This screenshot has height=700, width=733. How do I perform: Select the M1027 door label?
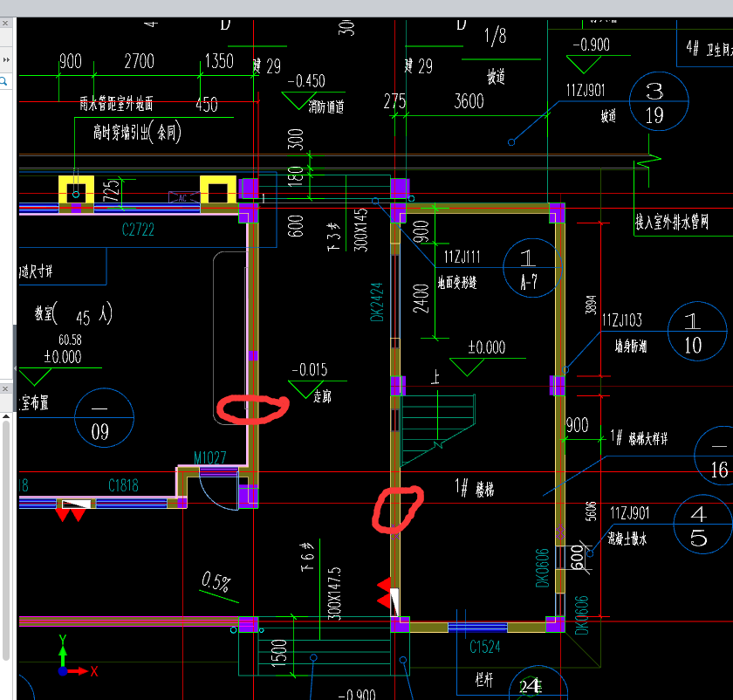pyautogui.click(x=210, y=457)
